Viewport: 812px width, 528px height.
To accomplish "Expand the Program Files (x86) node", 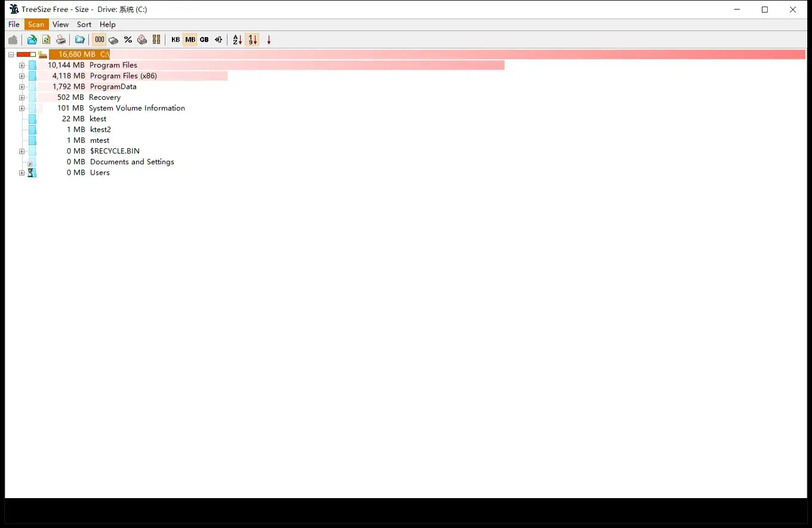I will click(21, 76).
